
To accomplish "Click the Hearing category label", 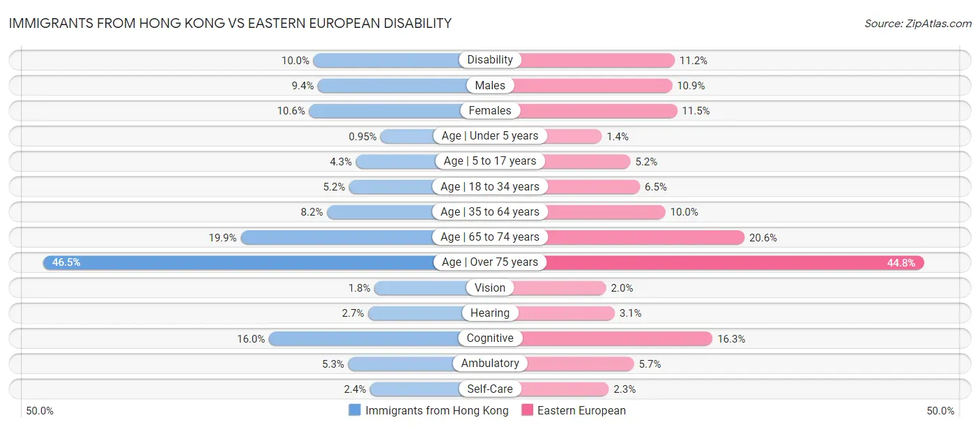I will tap(490, 313).
